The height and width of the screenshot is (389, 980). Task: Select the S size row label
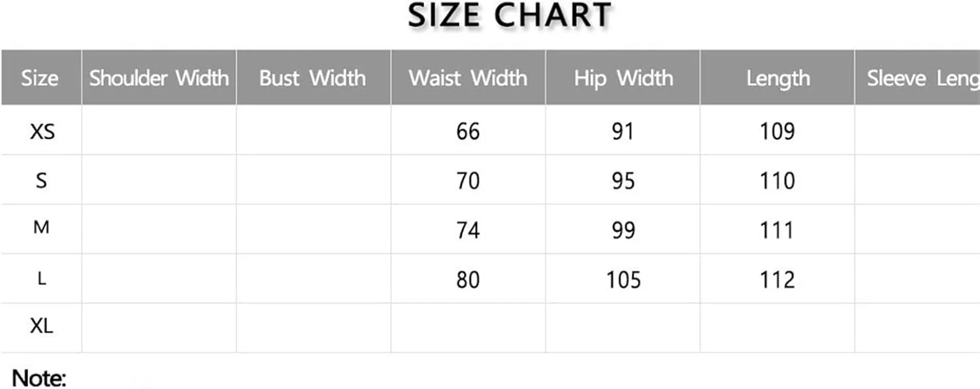point(41,180)
